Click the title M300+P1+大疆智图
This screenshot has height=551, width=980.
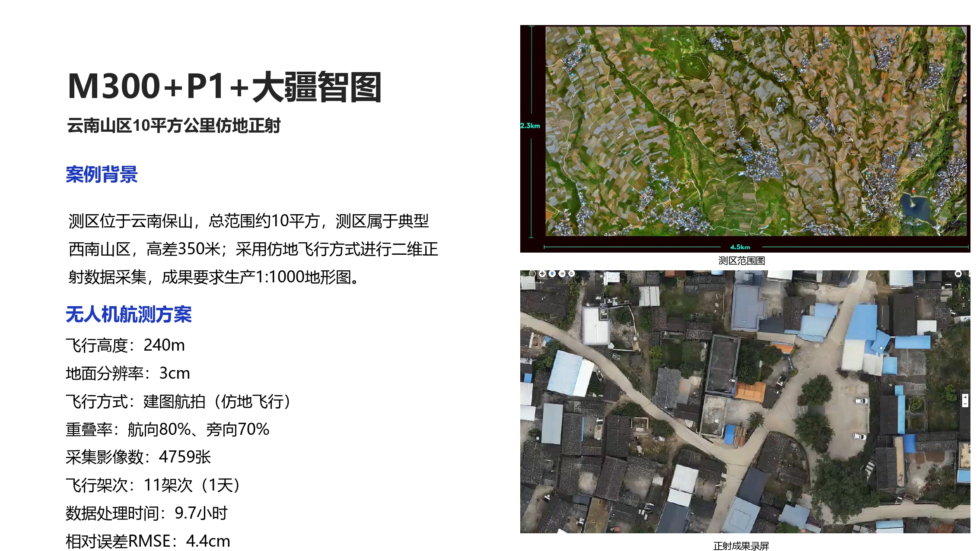pyautogui.click(x=225, y=87)
